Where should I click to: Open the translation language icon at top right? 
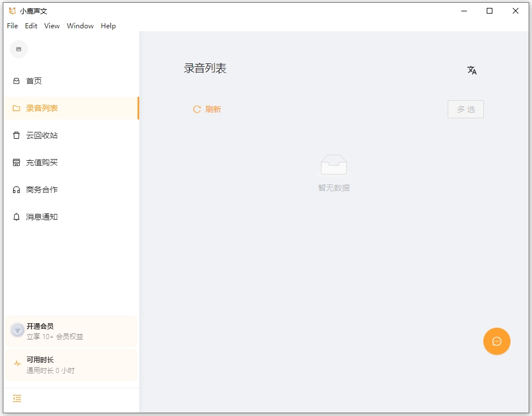472,70
